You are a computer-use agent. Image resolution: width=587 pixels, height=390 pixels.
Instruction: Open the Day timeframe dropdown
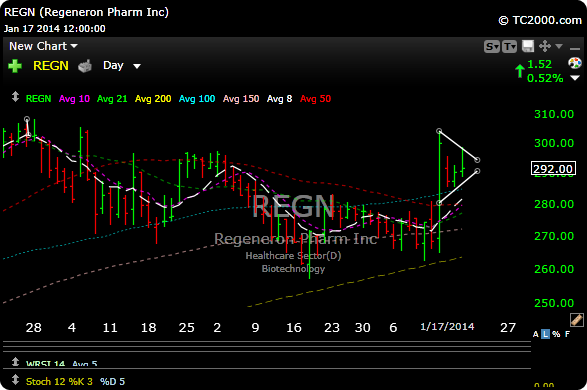(x=122, y=66)
